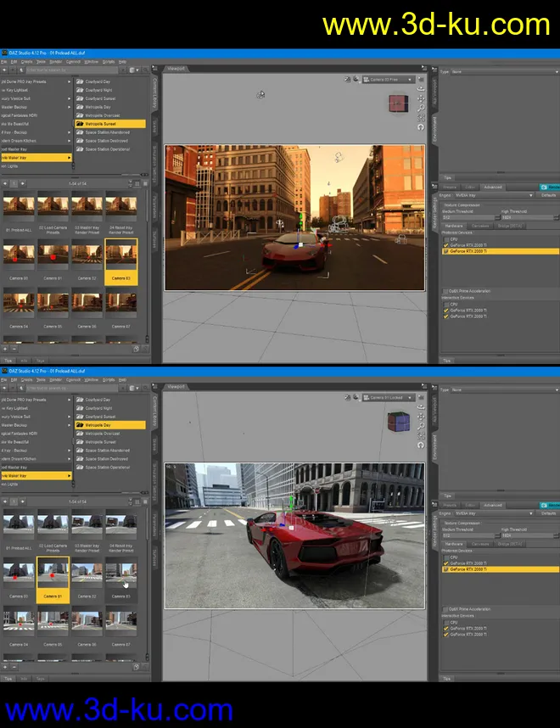Click the Advanced tab in bottom render settings

point(493,505)
